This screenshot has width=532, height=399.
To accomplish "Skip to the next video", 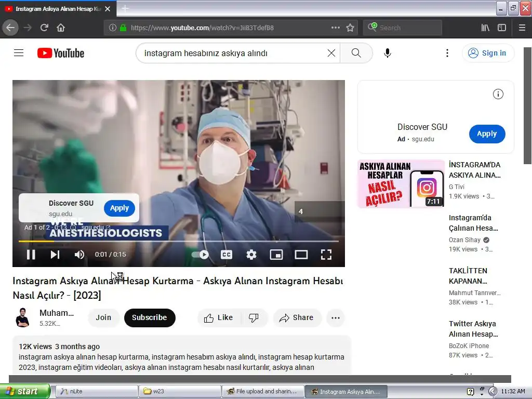I will click(55, 255).
